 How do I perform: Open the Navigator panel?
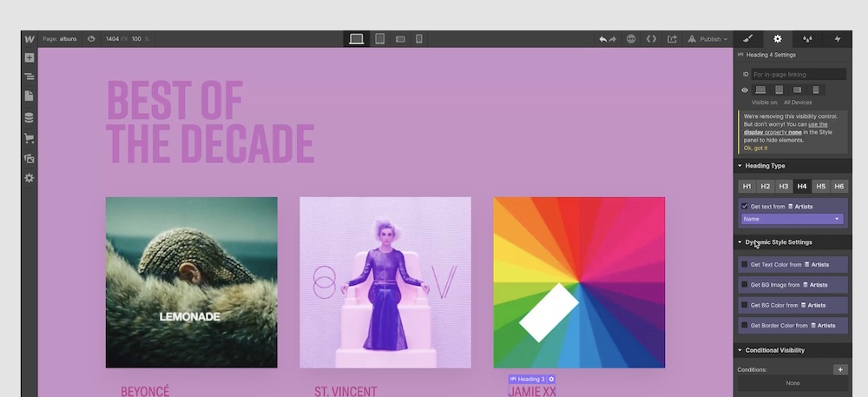[x=30, y=76]
